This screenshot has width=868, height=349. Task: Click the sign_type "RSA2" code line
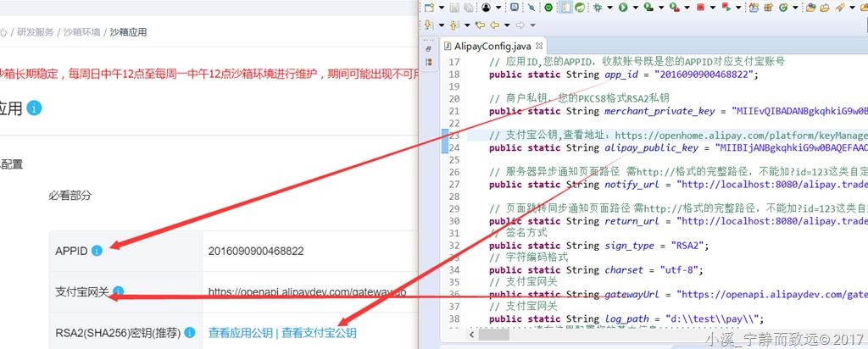(599, 246)
